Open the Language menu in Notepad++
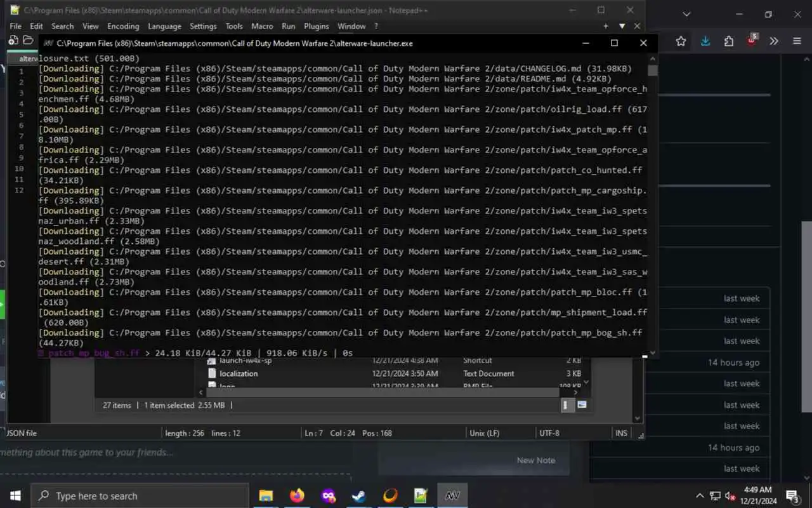The image size is (812, 508). click(164, 26)
